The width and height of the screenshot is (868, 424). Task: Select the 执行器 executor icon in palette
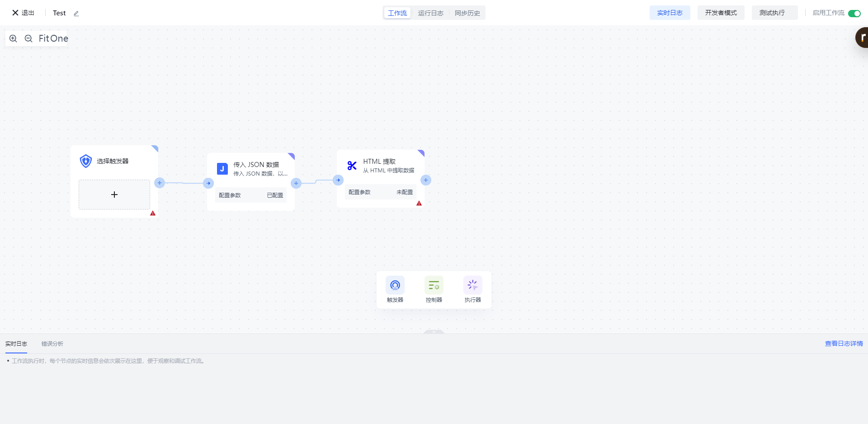[472, 285]
